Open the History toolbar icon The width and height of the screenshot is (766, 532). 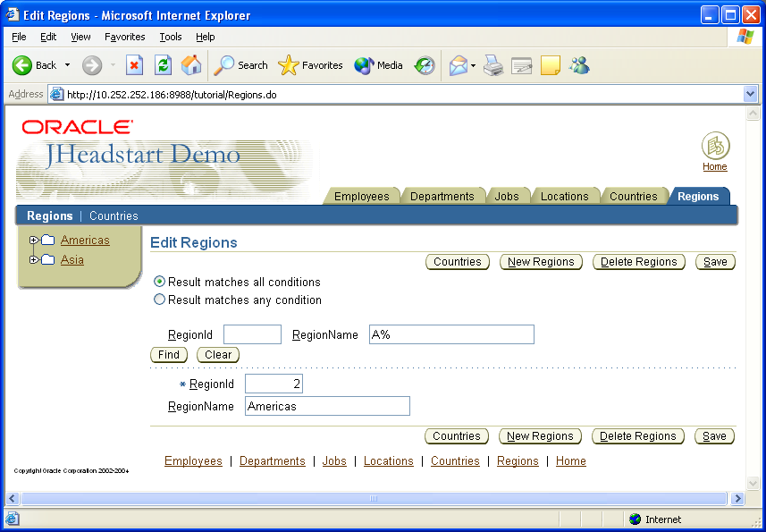tap(425, 65)
